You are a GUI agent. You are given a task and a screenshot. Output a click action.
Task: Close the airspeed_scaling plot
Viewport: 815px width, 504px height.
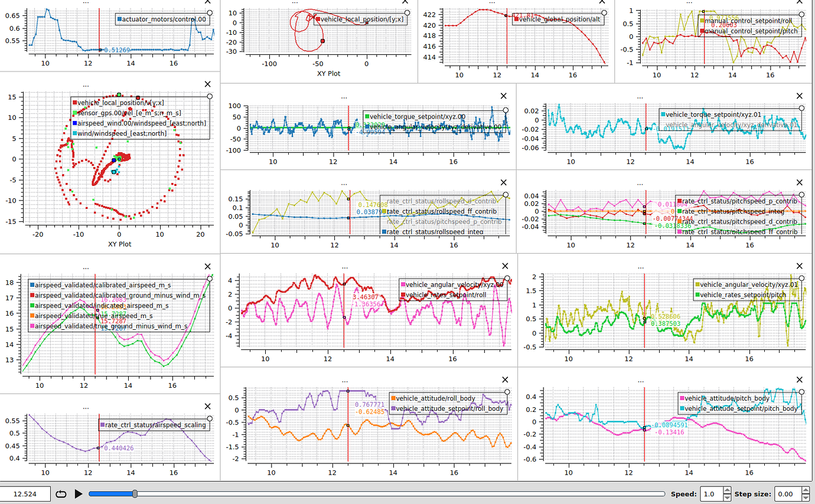208,406
